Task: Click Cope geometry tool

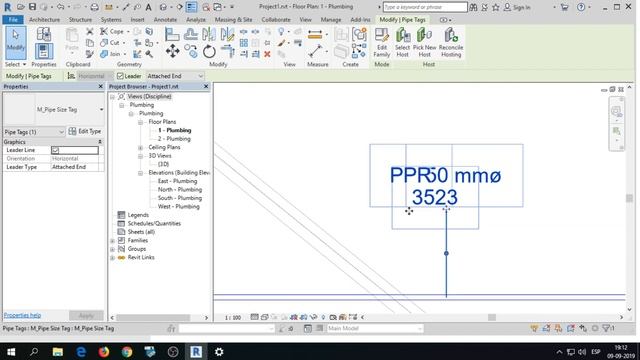Action: [112, 31]
